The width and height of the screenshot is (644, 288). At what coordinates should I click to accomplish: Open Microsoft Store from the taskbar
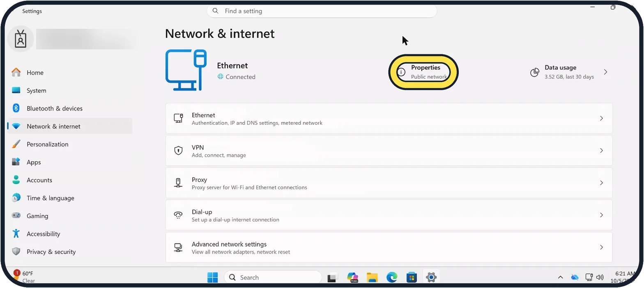point(412,278)
